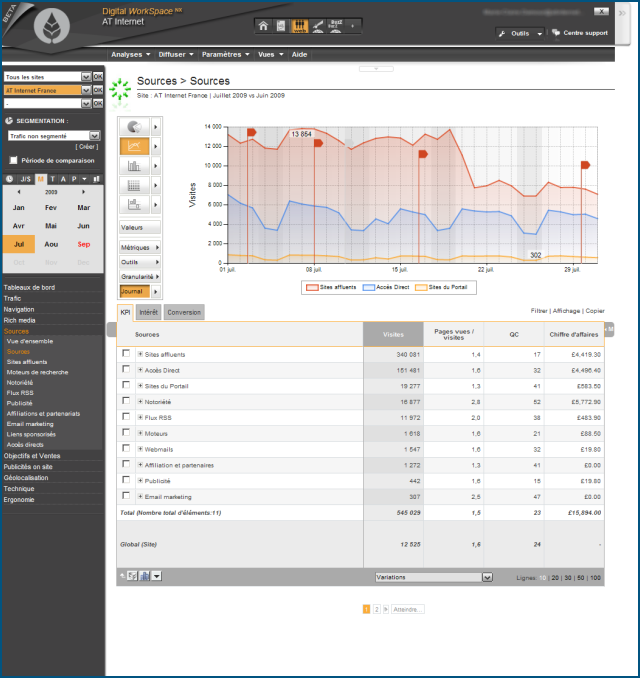Click the Sites affluents red legend swatch
640x678 pixels.
[312, 288]
